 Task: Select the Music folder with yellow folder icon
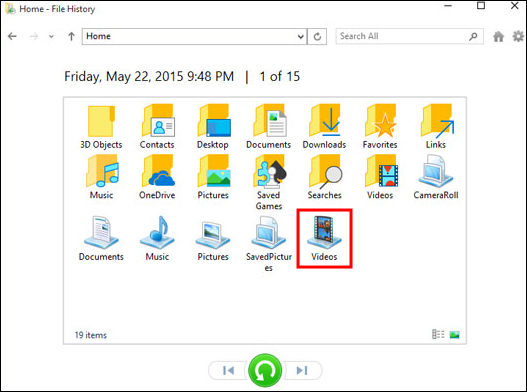[x=101, y=177]
